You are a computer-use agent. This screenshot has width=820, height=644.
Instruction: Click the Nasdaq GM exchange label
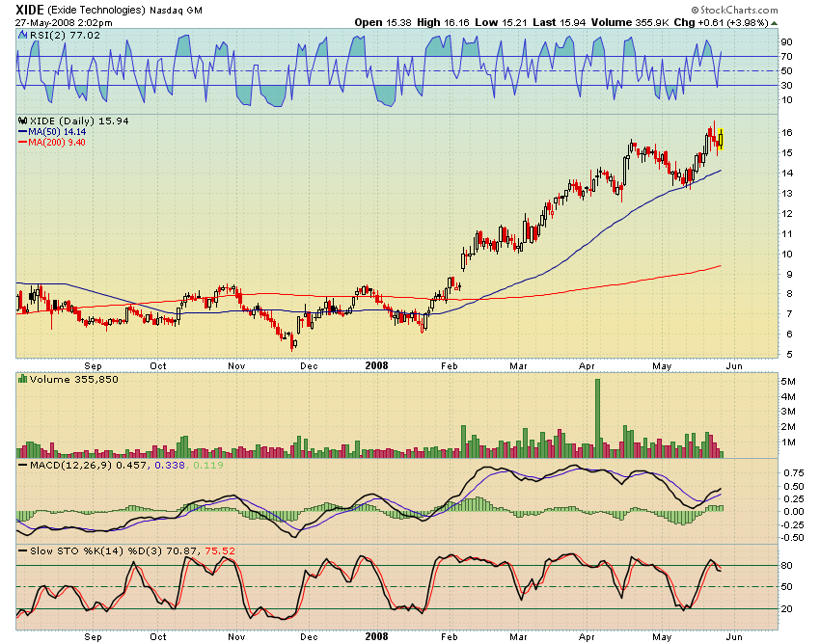coord(176,11)
